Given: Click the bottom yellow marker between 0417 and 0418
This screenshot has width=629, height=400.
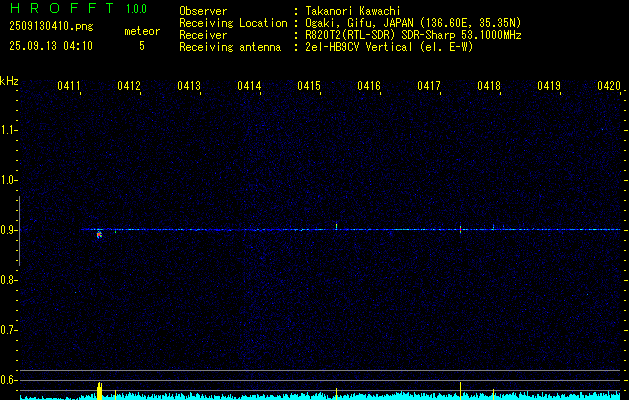Looking at the screenshot, I should 460,391.
